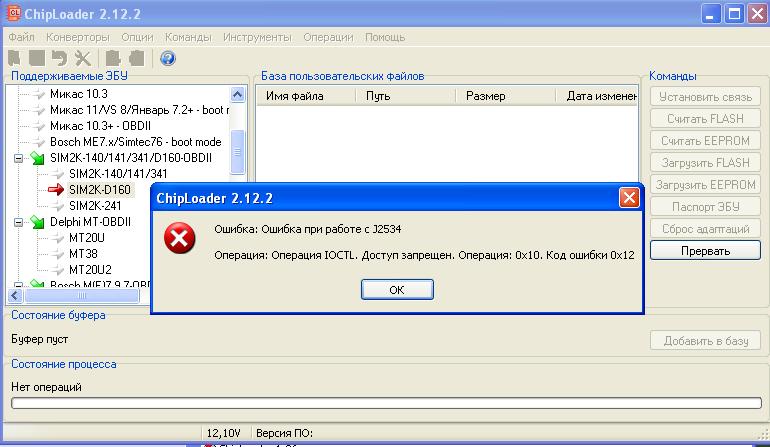
Task: Sort by the Дата изменения column header
Action: pos(597,96)
